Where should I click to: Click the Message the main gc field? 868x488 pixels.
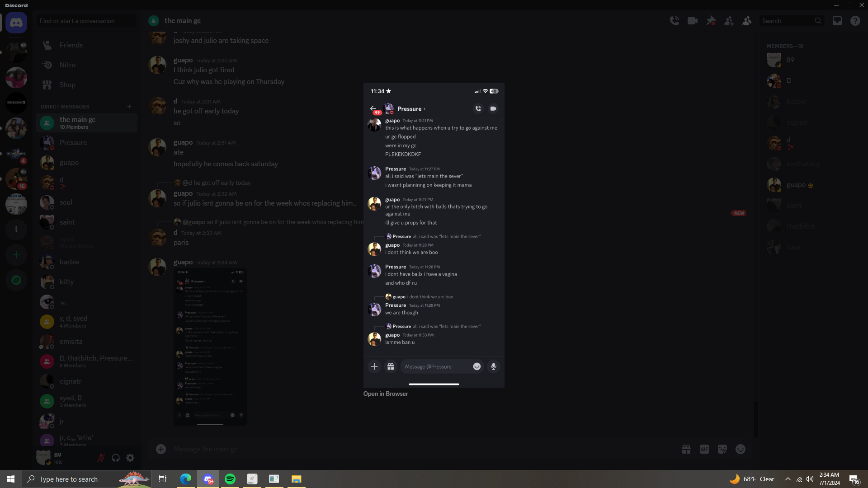(420, 449)
